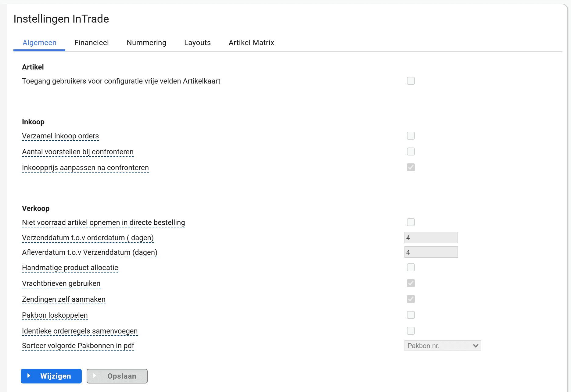Click the Wijzigen button
Screen dimensions: 571x392
coord(51,376)
